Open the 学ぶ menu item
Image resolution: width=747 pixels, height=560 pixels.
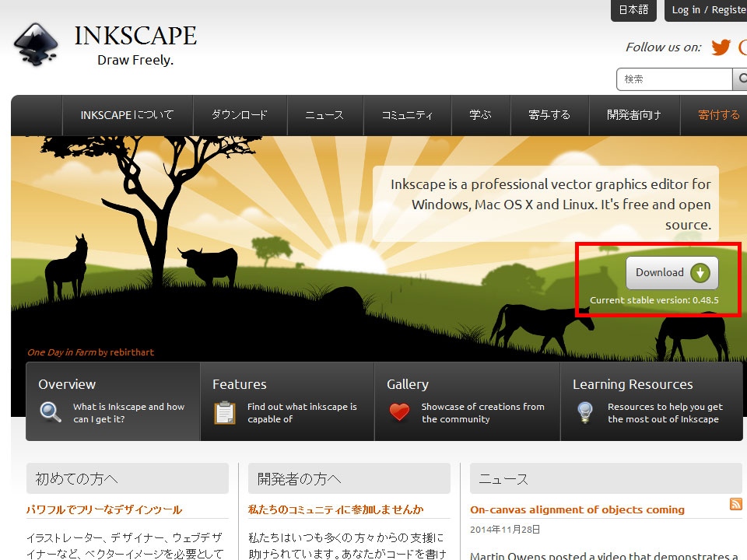click(480, 115)
